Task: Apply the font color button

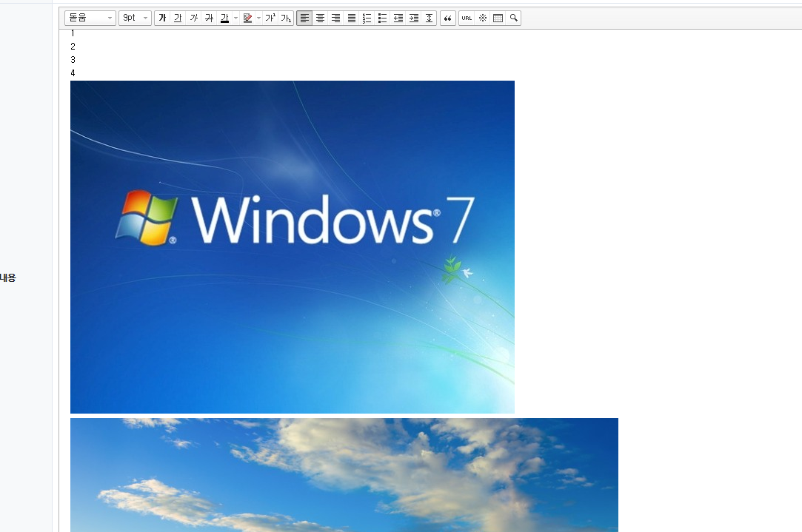Action: pos(224,18)
